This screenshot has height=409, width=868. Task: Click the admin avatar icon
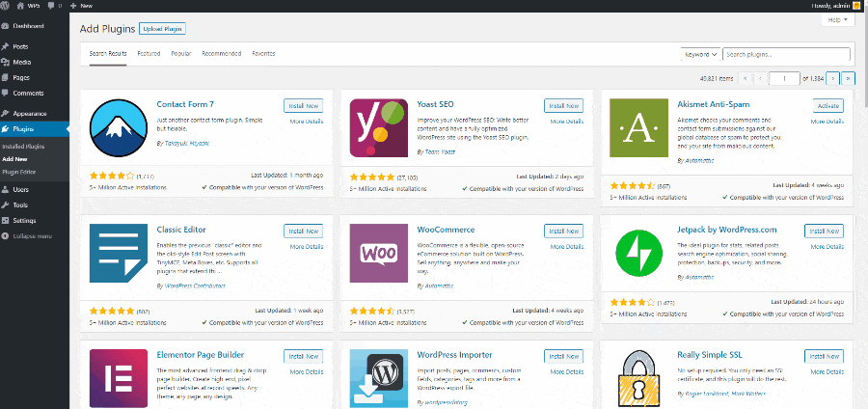857,6
